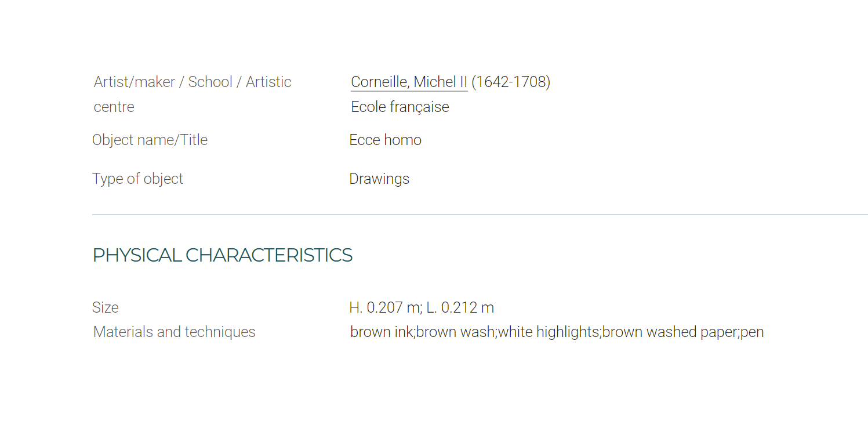Click the white highlights material term
This screenshot has height=435, width=868.
[548, 332]
